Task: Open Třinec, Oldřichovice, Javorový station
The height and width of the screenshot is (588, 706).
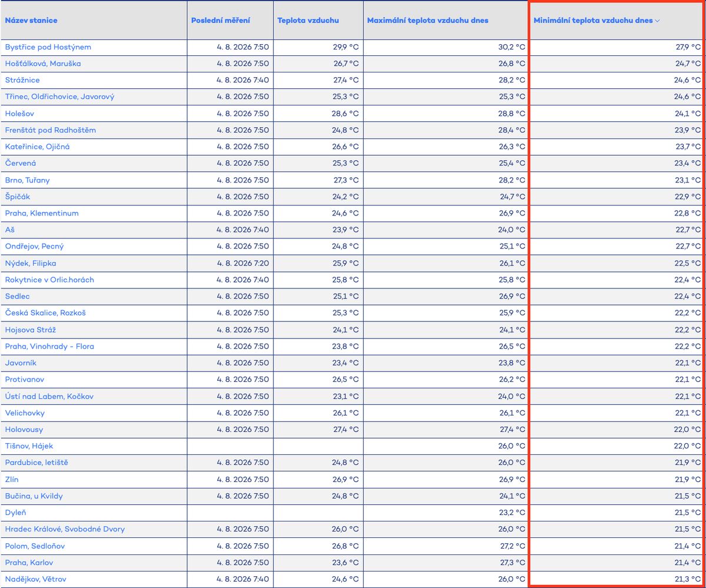Action: [59, 97]
